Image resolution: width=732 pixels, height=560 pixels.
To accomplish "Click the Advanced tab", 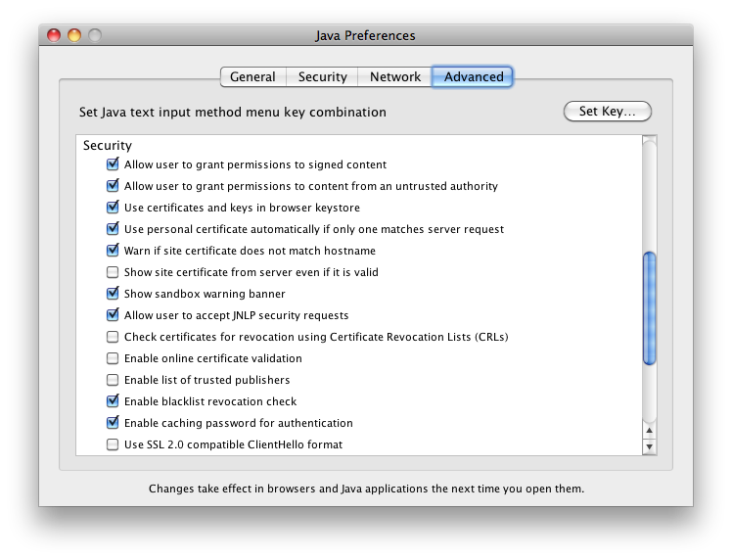I will tap(473, 76).
